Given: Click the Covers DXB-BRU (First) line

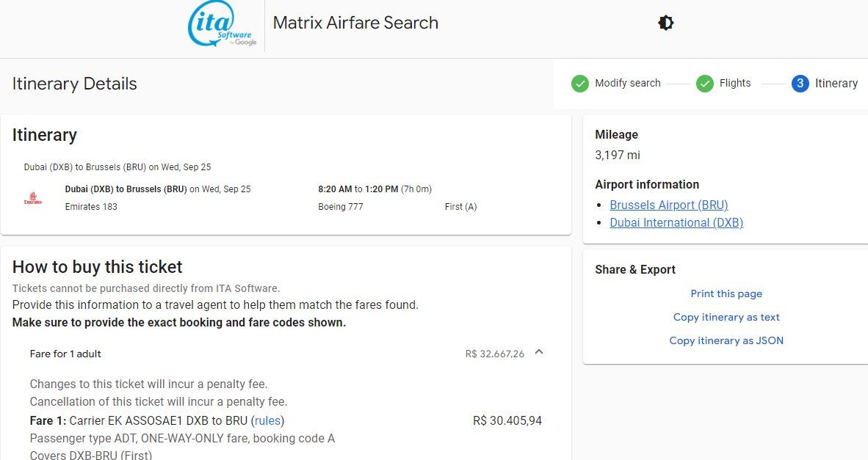Looking at the screenshot, I should [91, 455].
